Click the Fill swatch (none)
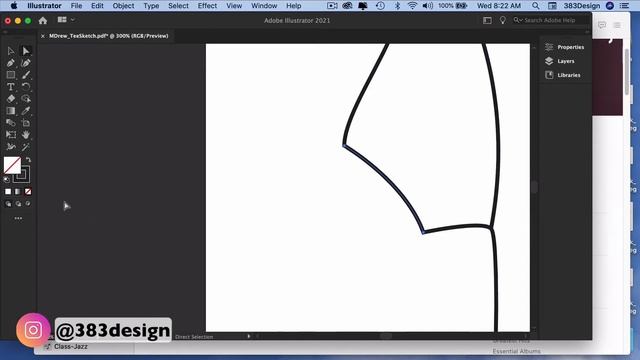640x360 pixels. coord(12,165)
